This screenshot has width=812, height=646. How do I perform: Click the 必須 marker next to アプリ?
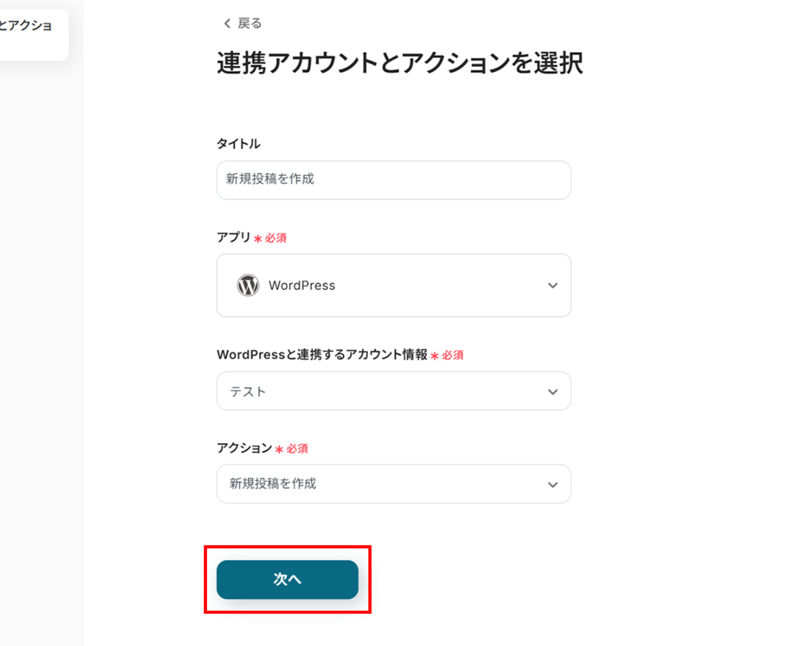point(275,238)
